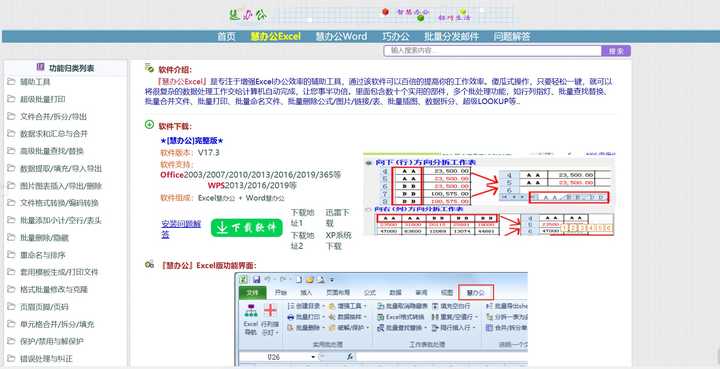The height and width of the screenshot is (369, 720).
Task: Click the green plus icon beside 软件下载
Action: click(x=149, y=124)
